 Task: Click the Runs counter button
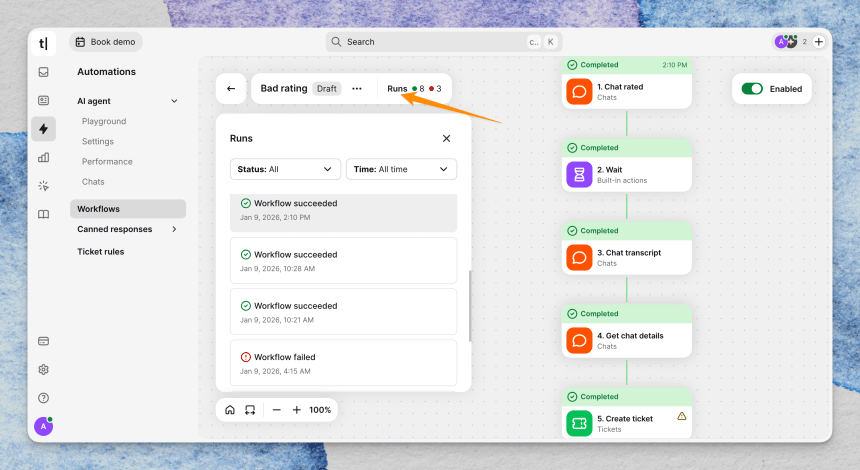click(x=414, y=88)
